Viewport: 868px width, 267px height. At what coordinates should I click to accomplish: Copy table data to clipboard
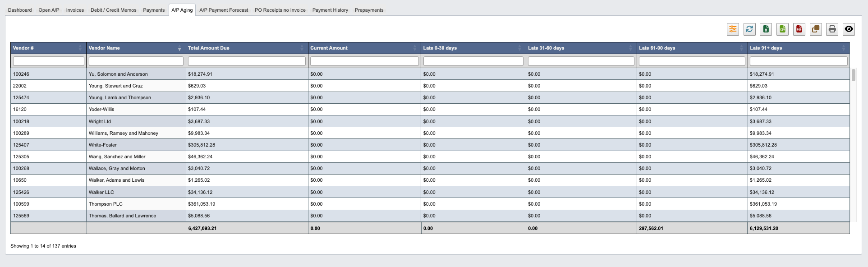coord(816,29)
